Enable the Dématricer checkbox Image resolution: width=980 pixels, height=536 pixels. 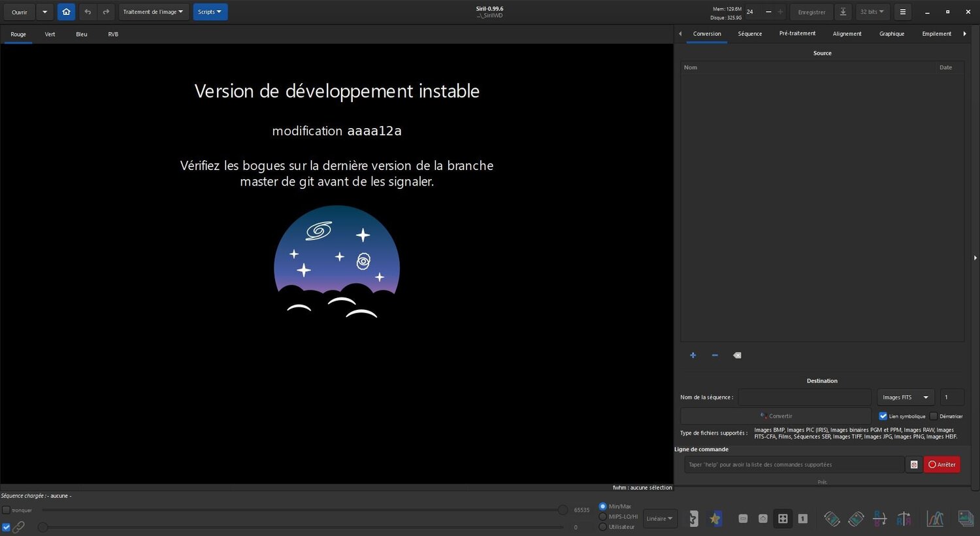click(934, 416)
